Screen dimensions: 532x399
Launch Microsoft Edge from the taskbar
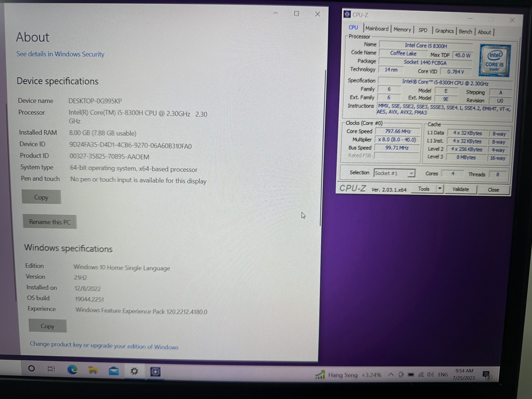pos(72,369)
